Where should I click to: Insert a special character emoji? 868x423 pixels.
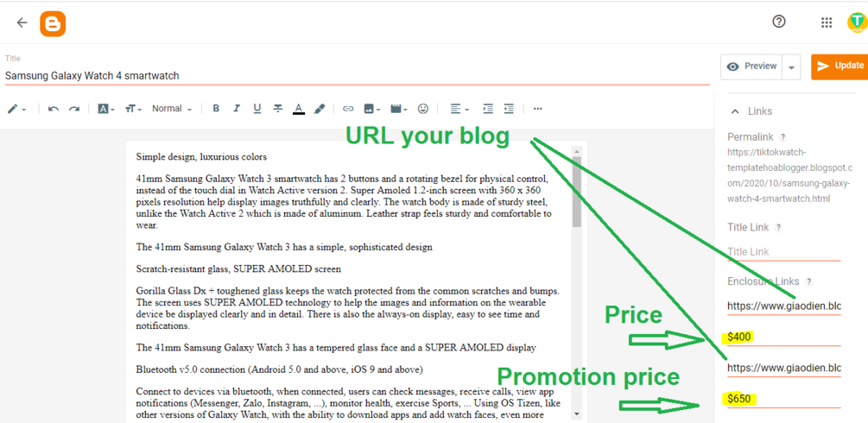click(x=423, y=109)
